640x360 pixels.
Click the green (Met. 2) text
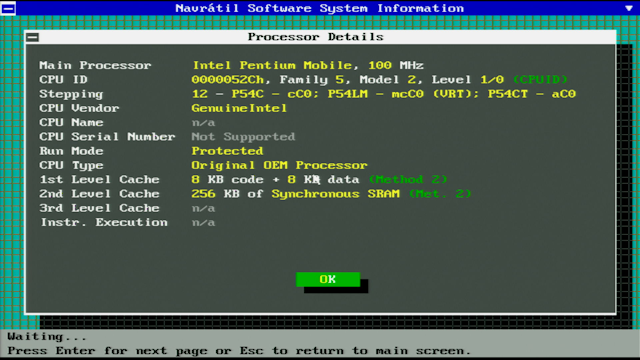[440, 194]
